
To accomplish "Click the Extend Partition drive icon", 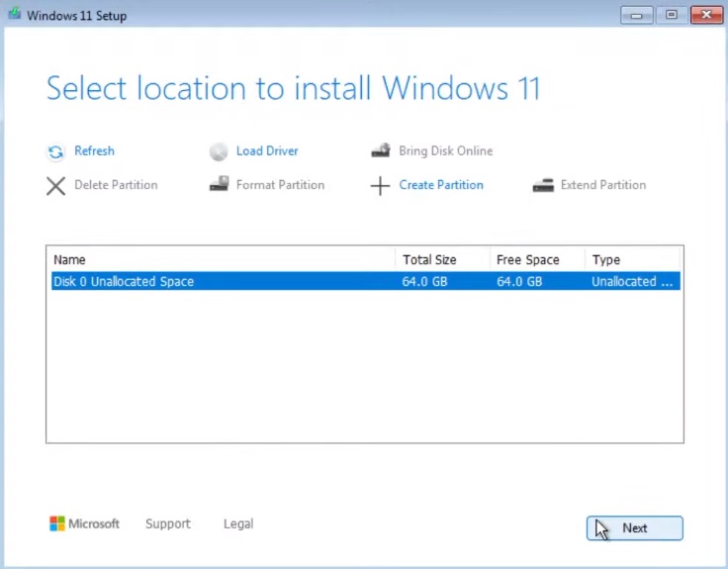I will coord(543,185).
